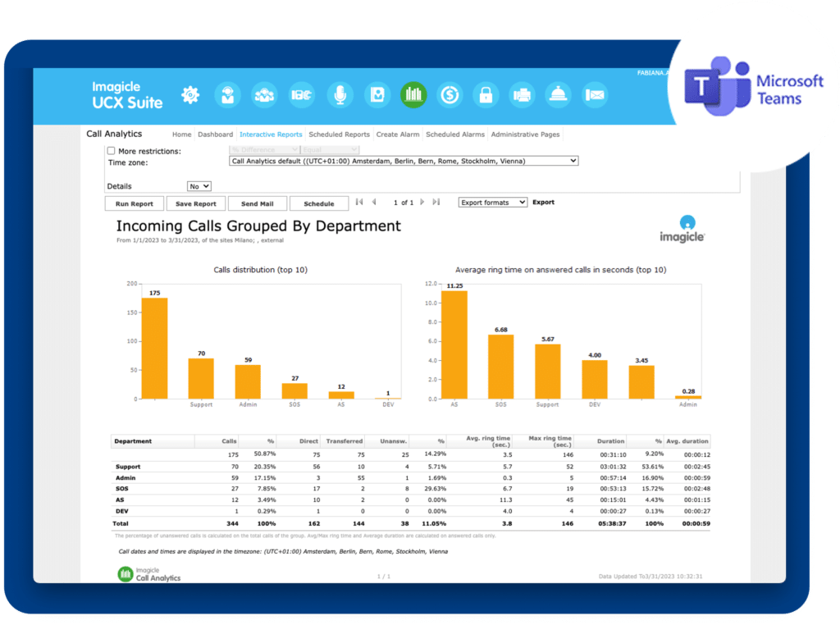840x625 pixels.
Task: Open the fax printer icon
Action: [522, 95]
